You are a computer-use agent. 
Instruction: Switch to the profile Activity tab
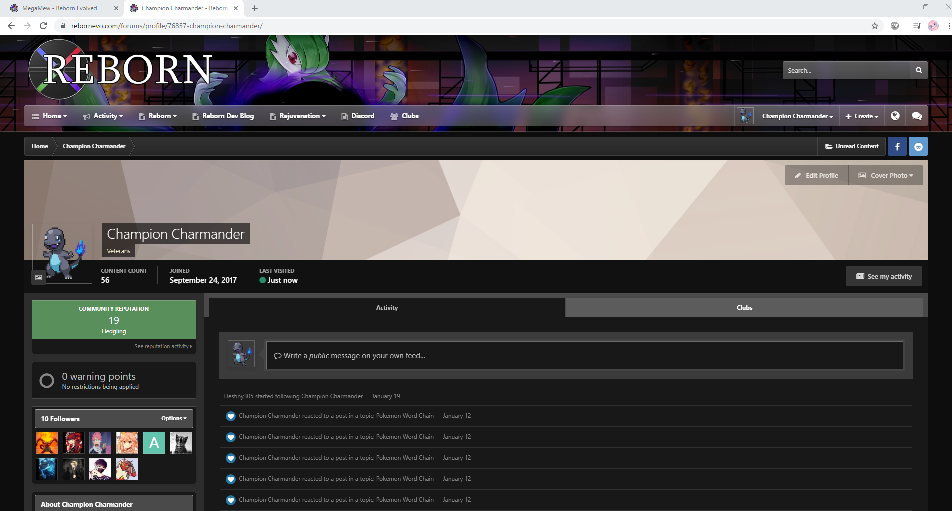click(x=387, y=308)
